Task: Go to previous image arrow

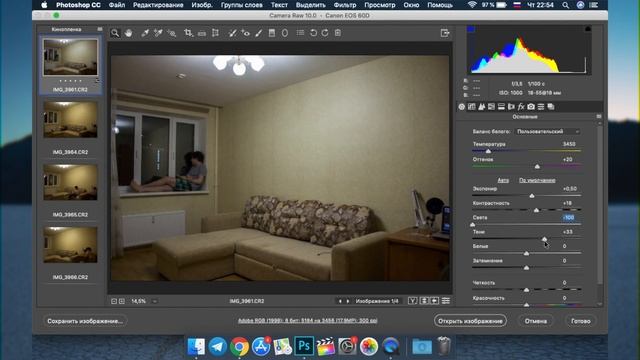Action: [340, 301]
